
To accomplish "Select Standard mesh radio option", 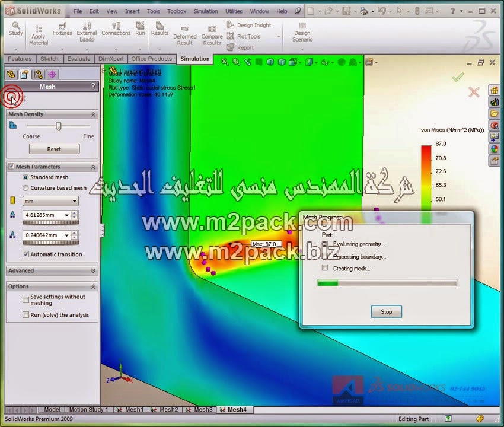I will 25,177.
